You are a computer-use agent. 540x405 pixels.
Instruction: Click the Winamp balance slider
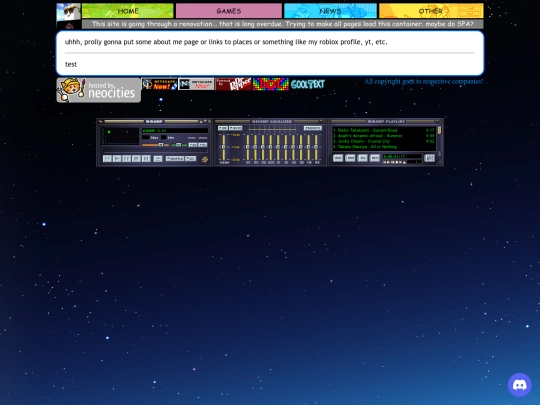179,145
